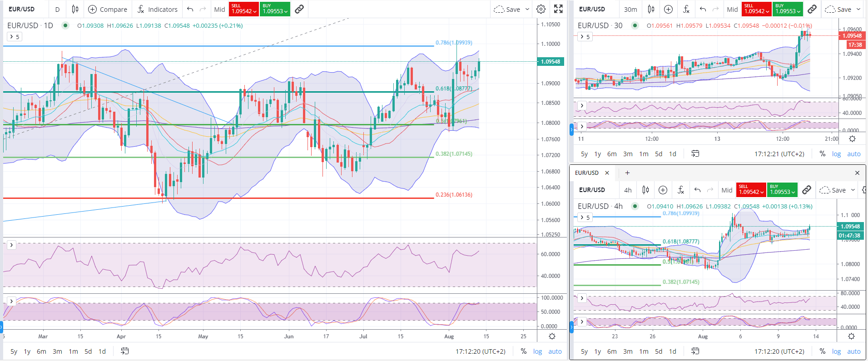Toggle auto scale on the 4h chart
This screenshot has width=868, height=361.
[x=854, y=351]
